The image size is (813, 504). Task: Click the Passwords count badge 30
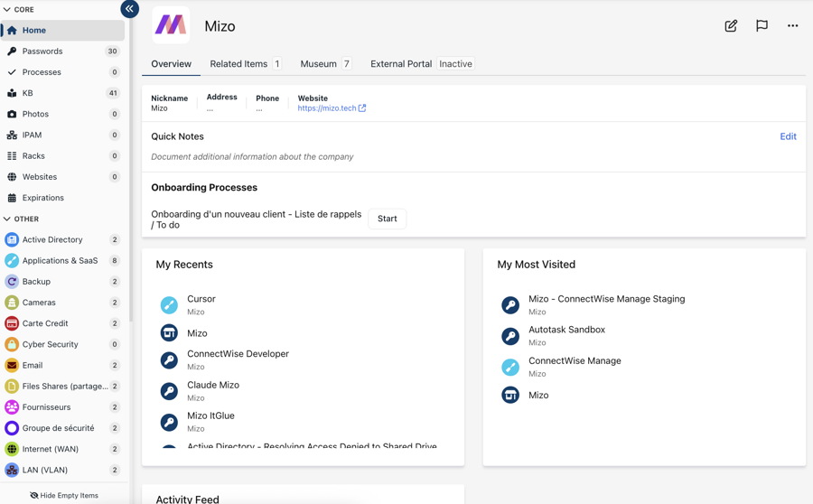[112, 51]
